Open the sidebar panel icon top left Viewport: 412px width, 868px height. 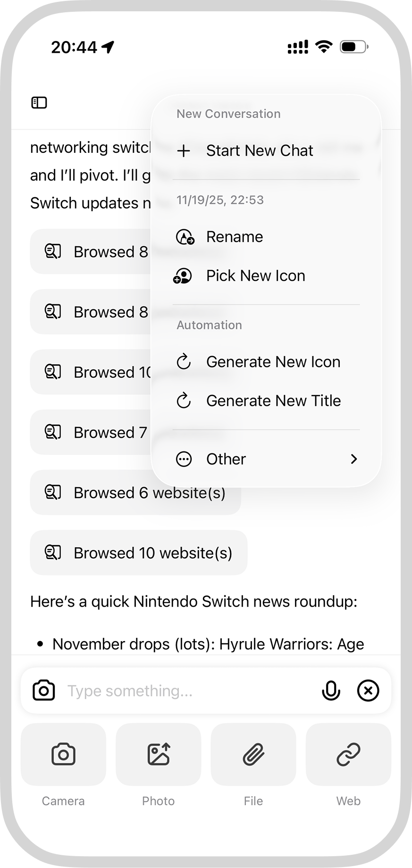pos(40,102)
